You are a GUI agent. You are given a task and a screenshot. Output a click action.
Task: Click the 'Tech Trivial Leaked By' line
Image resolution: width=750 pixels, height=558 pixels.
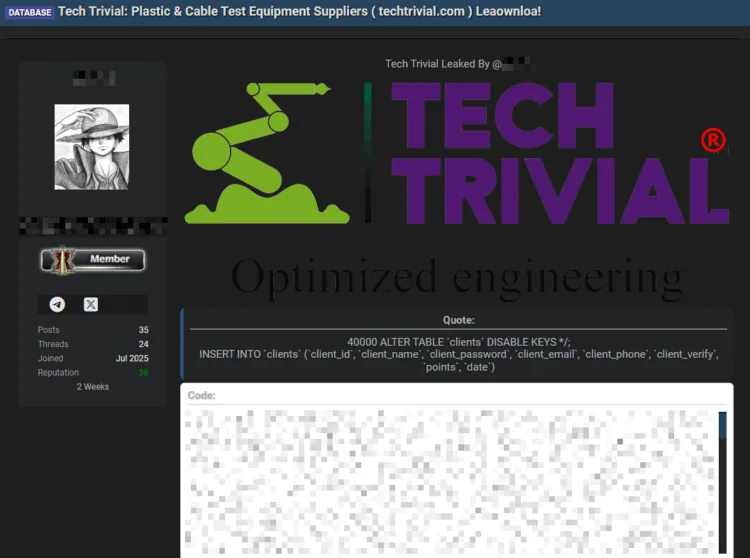459,64
